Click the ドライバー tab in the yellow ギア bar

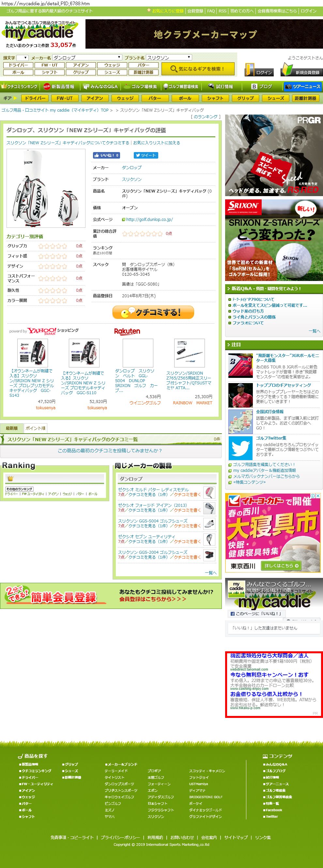(x=35, y=98)
